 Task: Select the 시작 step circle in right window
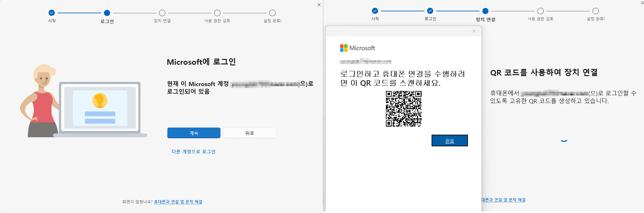[x=375, y=11]
